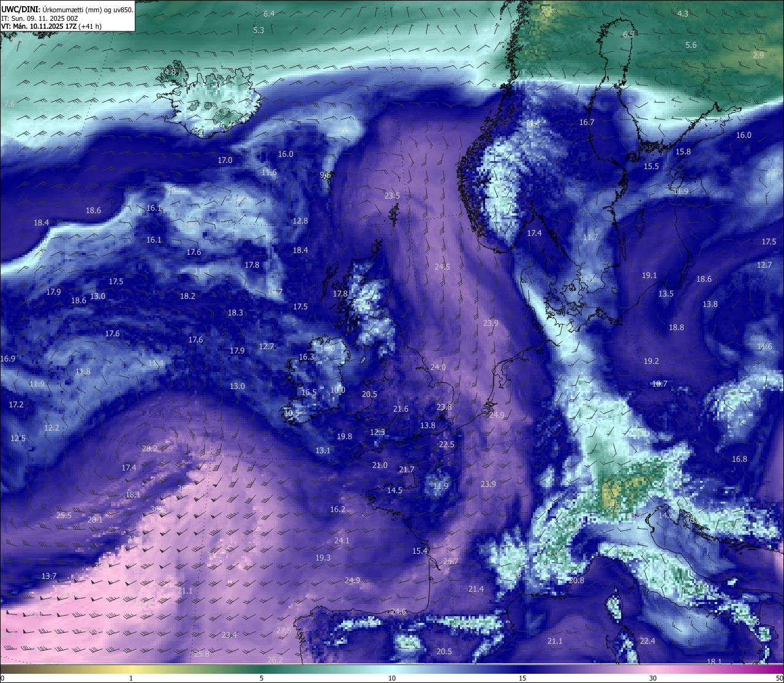Viewport: 784px width, 683px height.
Task: Click the 24.6 value north of Spain
Action: click(398, 611)
